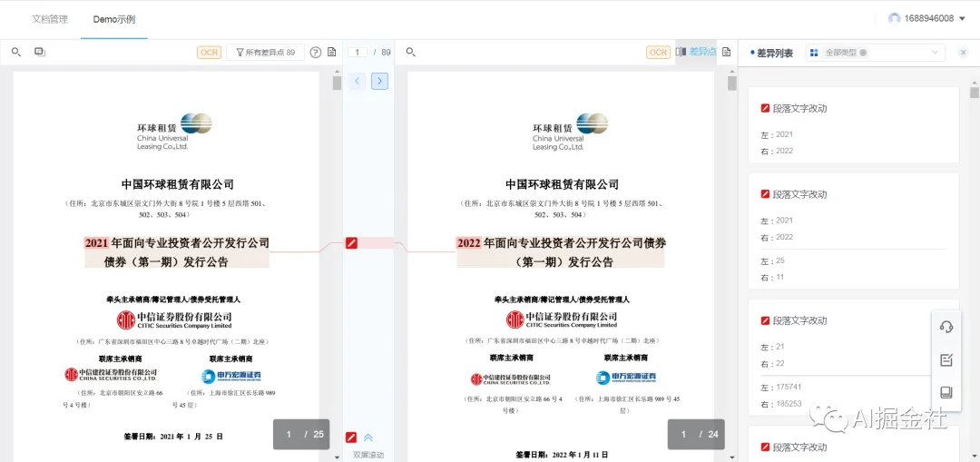Image resolution: width=980 pixels, height=462 pixels.
Task: Switch to the Demo示例 tab
Action: (113, 19)
